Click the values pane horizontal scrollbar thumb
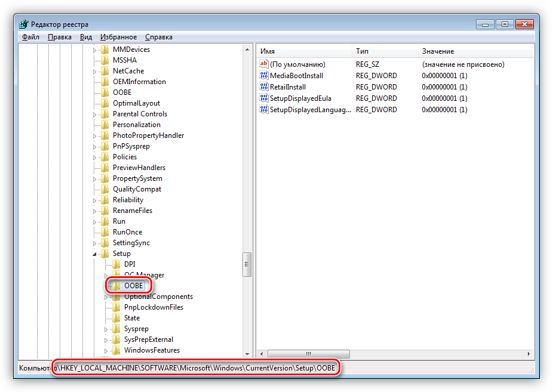Screen dimensions: 553x392 tap(309, 354)
